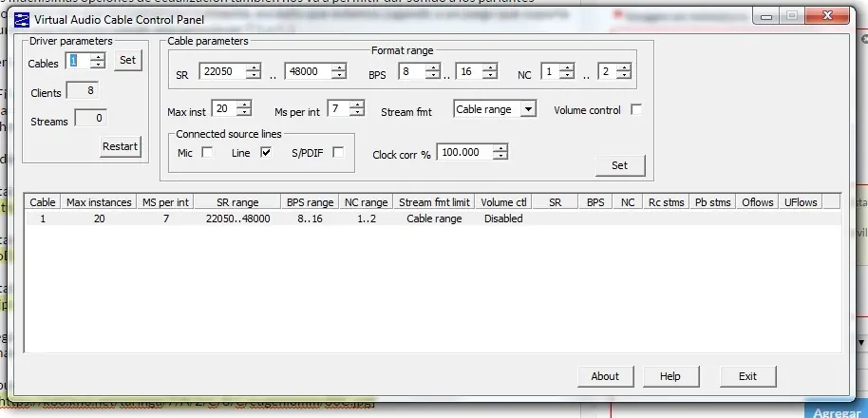Decrease maximum SR 48000 down arrow

click(x=339, y=75)
